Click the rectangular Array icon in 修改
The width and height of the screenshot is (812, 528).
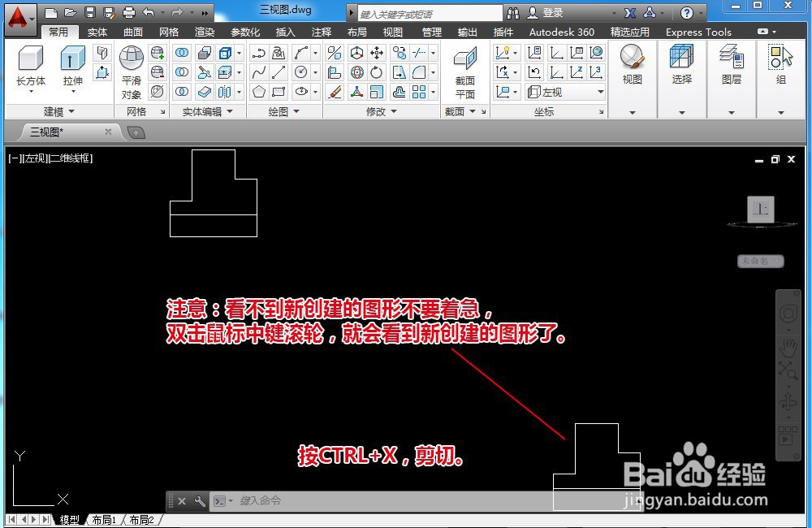[419, 92]
